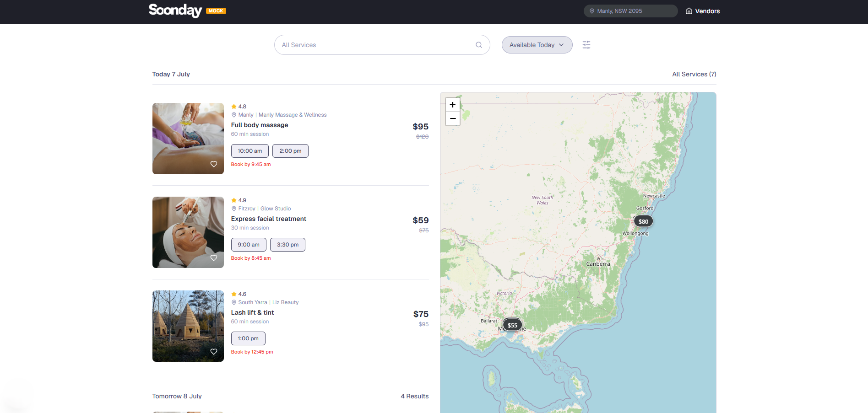Open the filter sliders icon

586,45
